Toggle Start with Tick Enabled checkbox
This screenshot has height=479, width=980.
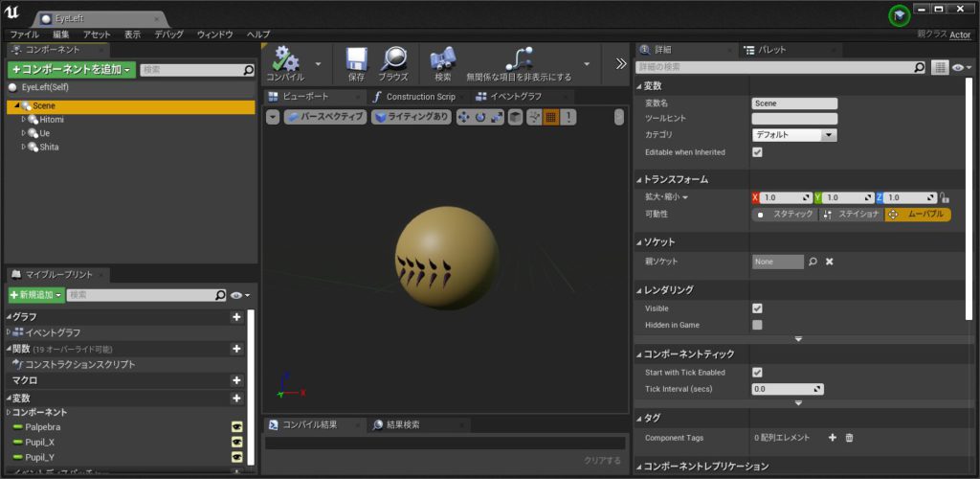click(x=758, y=372)
